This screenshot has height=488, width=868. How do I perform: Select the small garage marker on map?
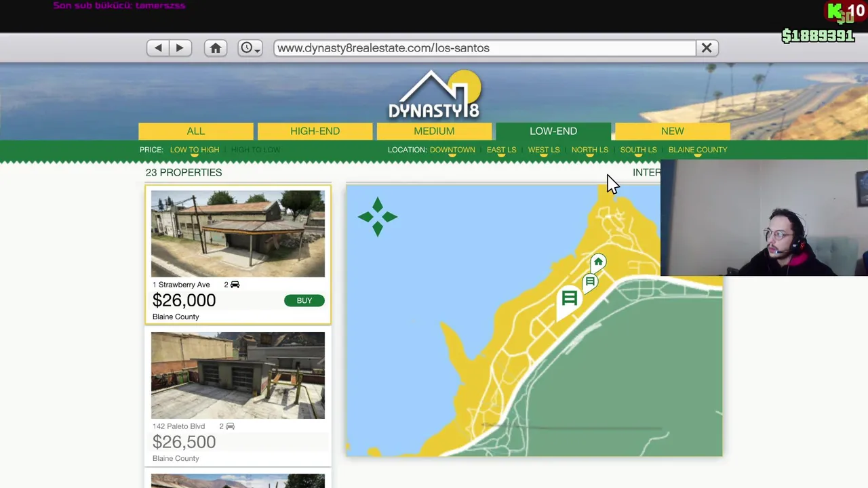pyautogui.click(x=590, y=283)
